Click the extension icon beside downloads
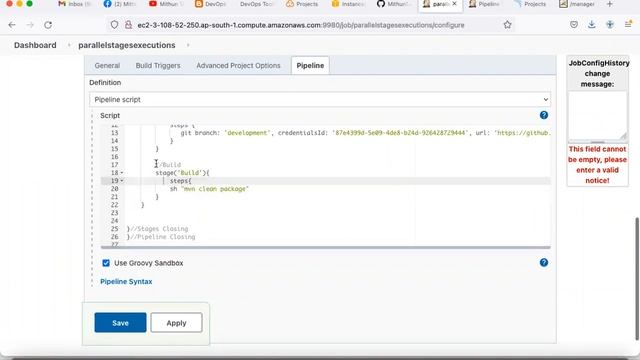640x360 pixels. [610, 24]
